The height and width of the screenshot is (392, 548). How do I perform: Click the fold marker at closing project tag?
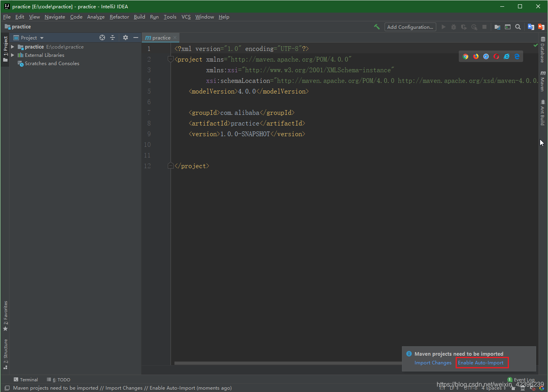tap(171, 166)
